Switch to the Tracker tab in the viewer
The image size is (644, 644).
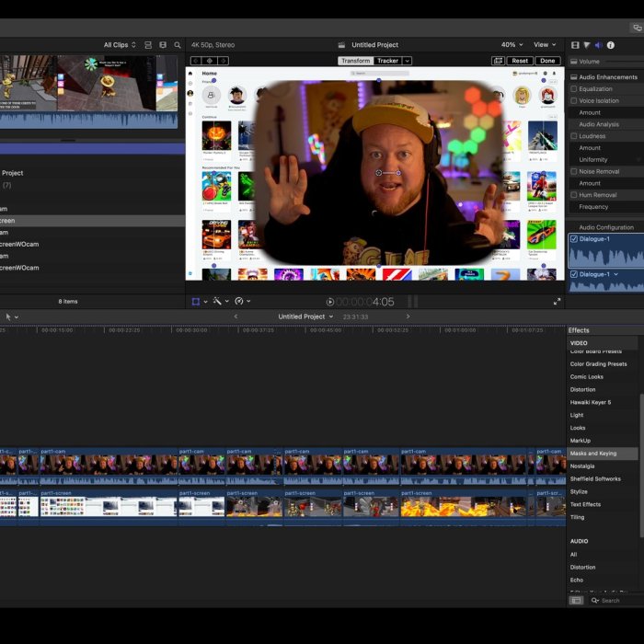pyautogui.click(x=388, y=61)
